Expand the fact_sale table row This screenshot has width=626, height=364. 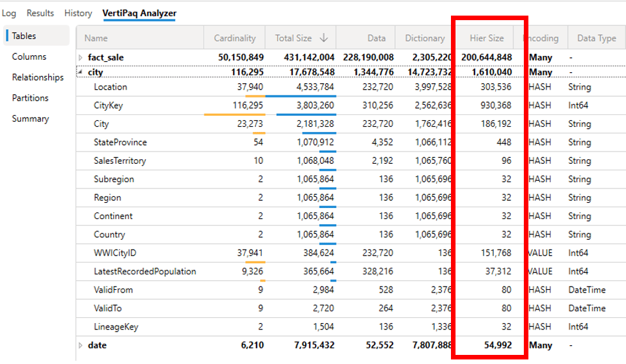coord(81,58)
